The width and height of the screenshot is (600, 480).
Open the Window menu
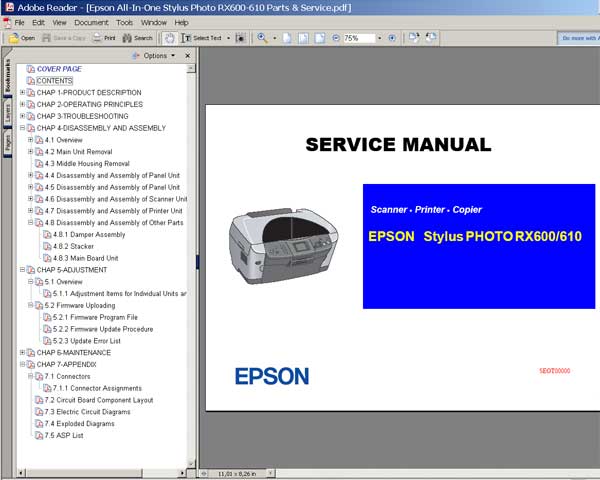point(154,23)
